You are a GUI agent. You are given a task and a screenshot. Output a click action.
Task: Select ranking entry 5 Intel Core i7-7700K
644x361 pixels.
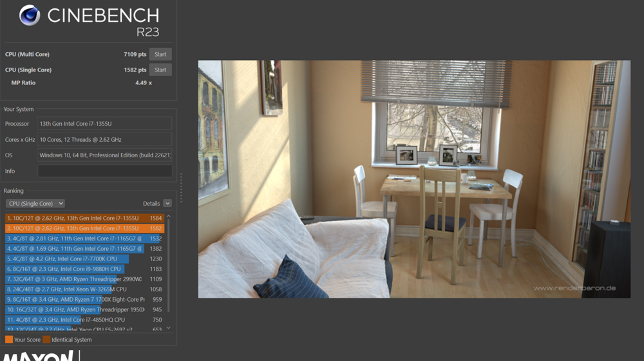pyautogui.click(x=84, y=259)
